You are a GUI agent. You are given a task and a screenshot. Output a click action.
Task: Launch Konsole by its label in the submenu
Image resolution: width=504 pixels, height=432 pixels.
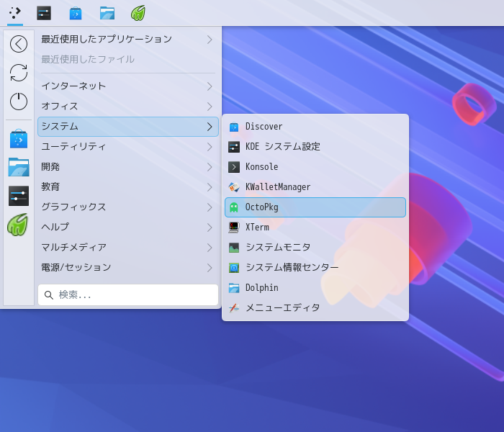point(261,167)
